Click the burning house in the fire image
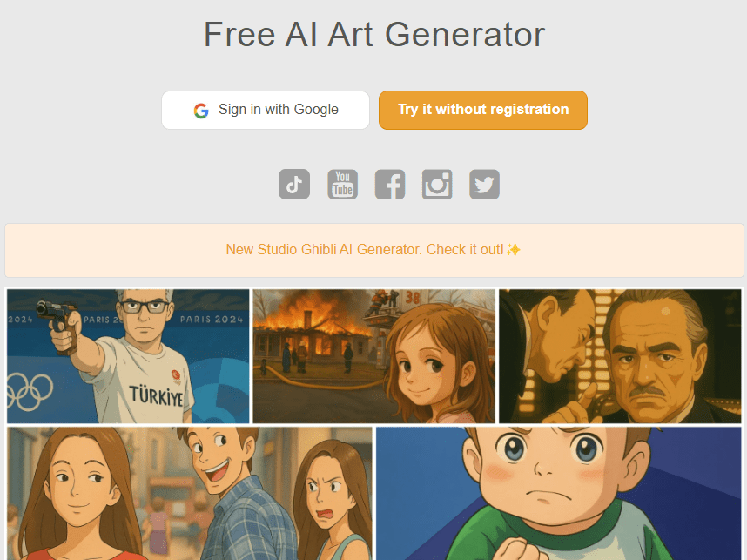The image size is (747, 560). click(312, 334)
